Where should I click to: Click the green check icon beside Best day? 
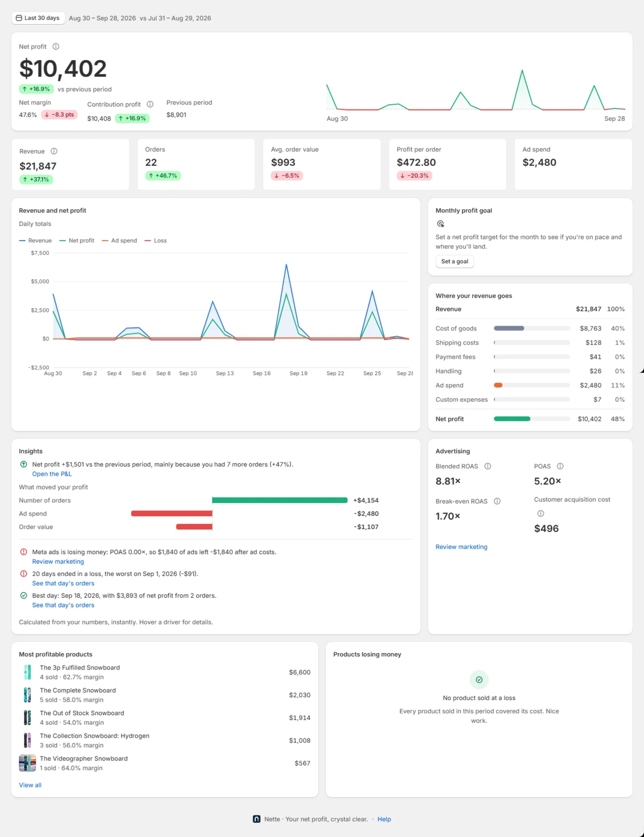click(x=24, y=595)
